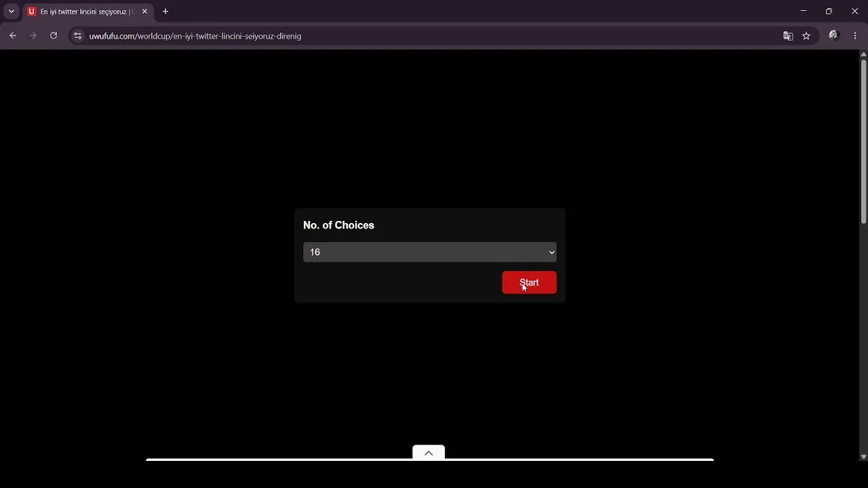Click the 'No. of Choices' heading text

pyautogui.click(x=338, y=225)
